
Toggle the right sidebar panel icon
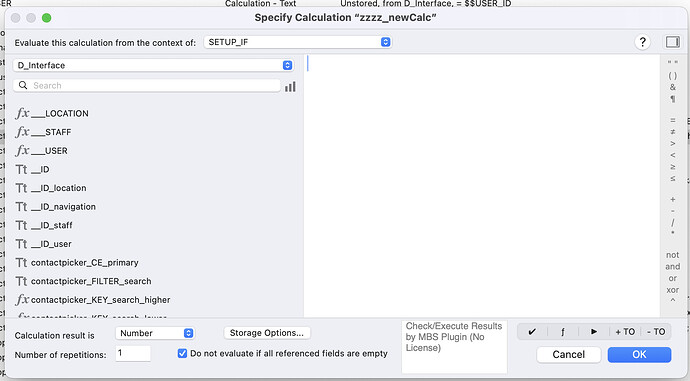672,42
